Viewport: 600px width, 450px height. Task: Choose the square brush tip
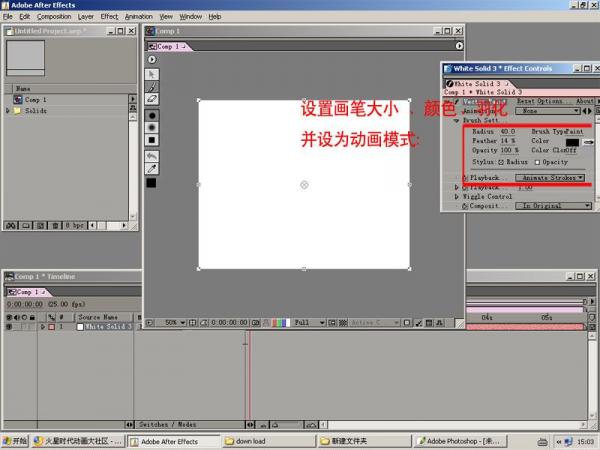(x=152, y=140)
